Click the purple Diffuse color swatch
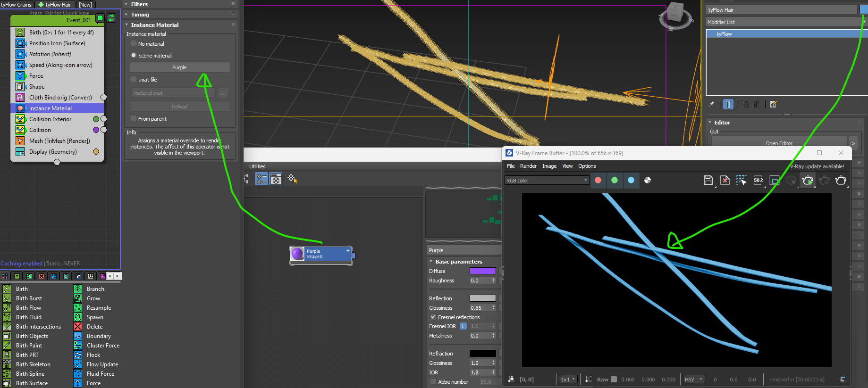The width and height of the screenshot is (868, 388). pos(482,271)
